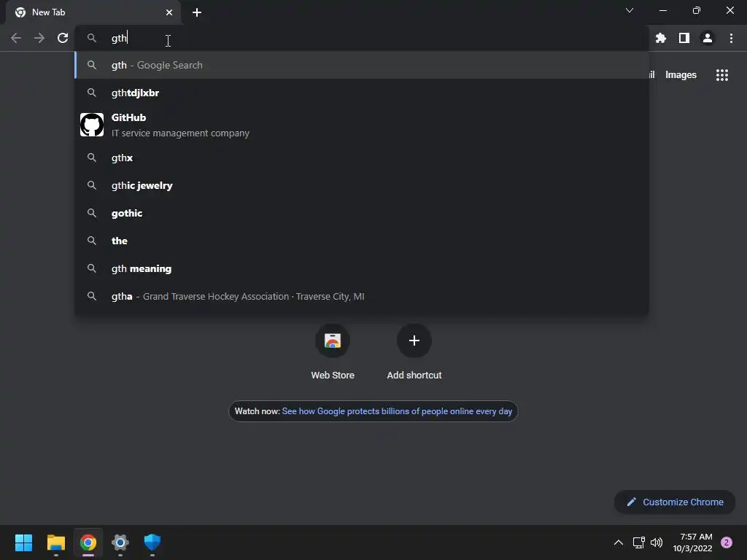Open the Windows Start menu
The image size is (747, 560).
tap(23, 542)
